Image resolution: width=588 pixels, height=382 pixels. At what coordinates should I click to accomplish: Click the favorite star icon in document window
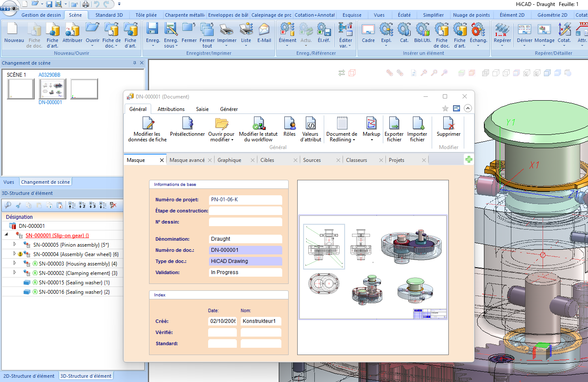coord(445,108)
